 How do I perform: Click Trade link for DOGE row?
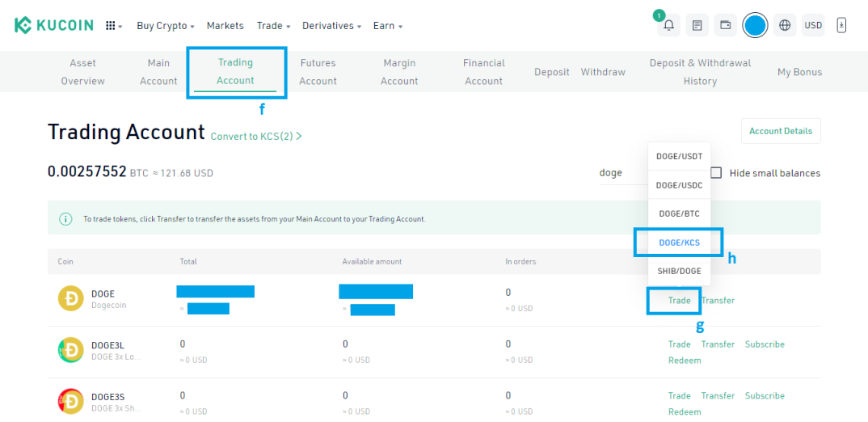pos(679,300)
